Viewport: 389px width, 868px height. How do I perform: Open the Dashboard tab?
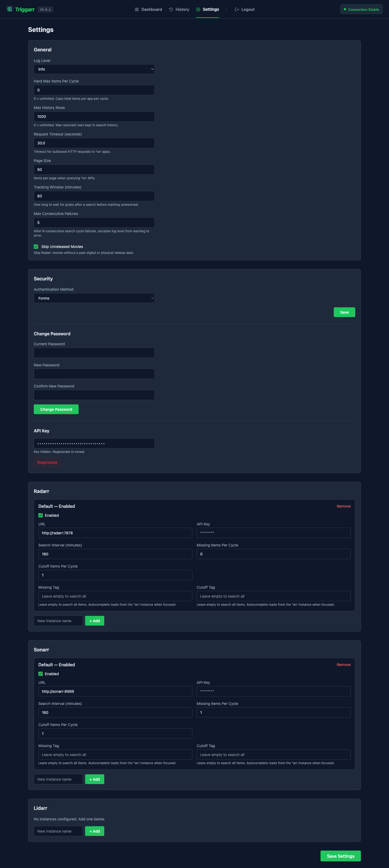pos(148,9)
